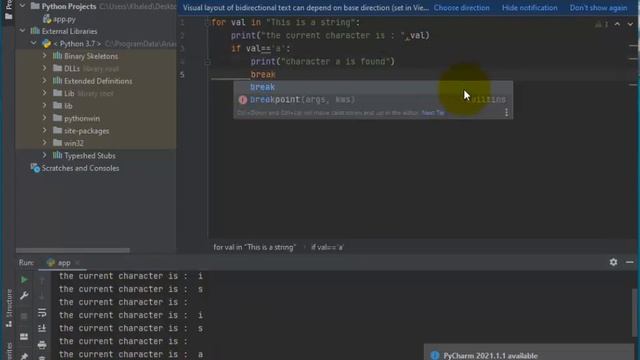Rerun the app with the green play icon

click(x=24, y=280)
